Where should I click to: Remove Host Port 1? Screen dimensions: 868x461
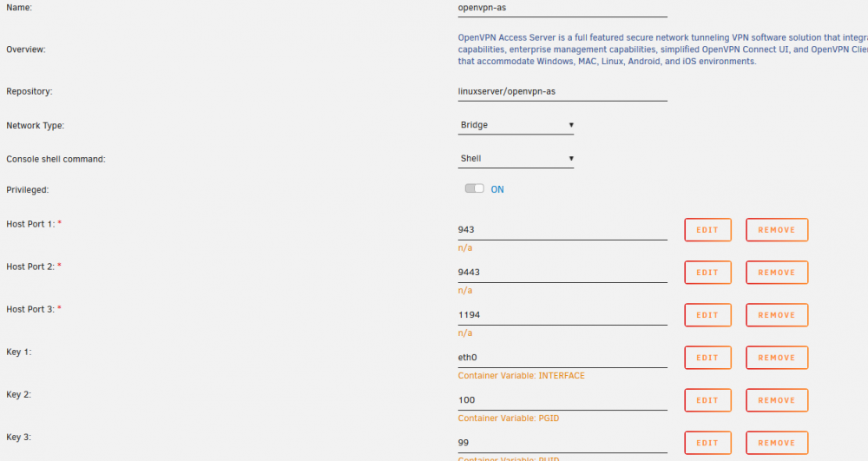777,230
